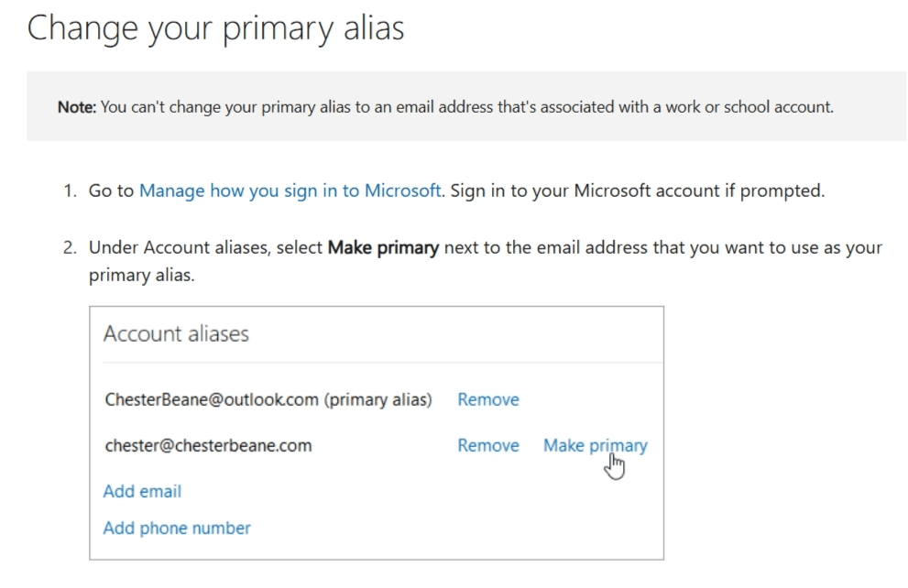This screenshot has width=908, height=588.
Task: Click the hand pointer cursor graphic
Action: click(x=615, y=466)
